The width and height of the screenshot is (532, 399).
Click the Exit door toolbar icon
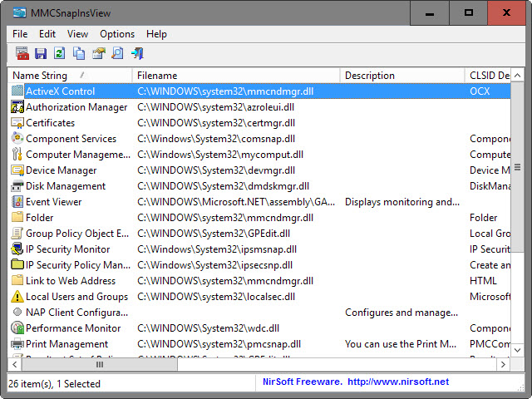pyautogui.click(x=137, y=53)
